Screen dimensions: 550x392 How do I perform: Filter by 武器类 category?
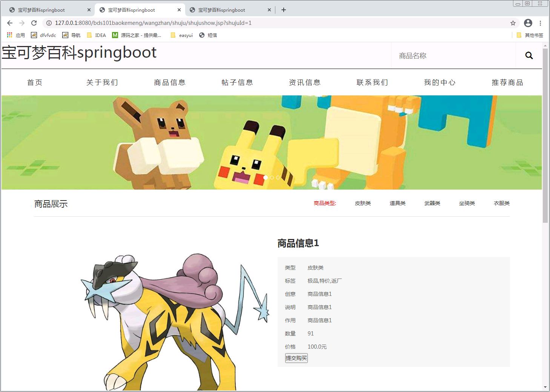coord(432,203)
